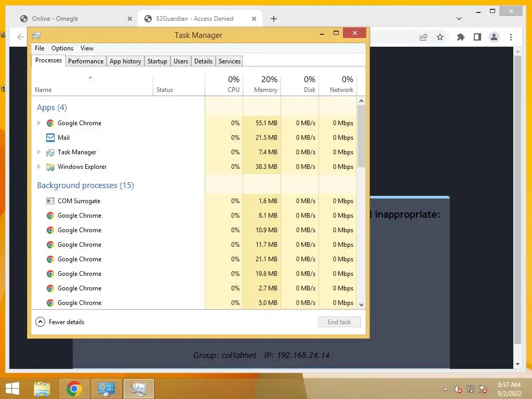The width and height of the screenshot is (532, 399).
Task: Click the End task button
Action: coord(339,322)
